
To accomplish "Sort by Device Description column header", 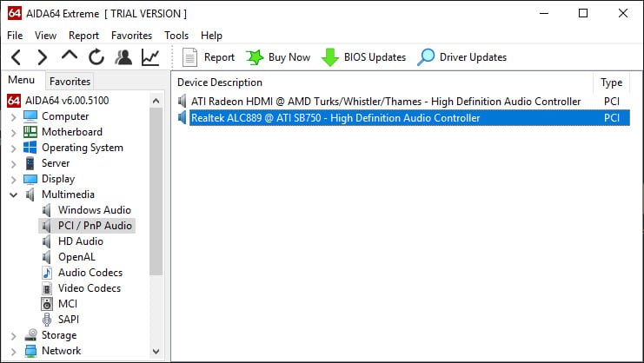I will coord(220,82).
